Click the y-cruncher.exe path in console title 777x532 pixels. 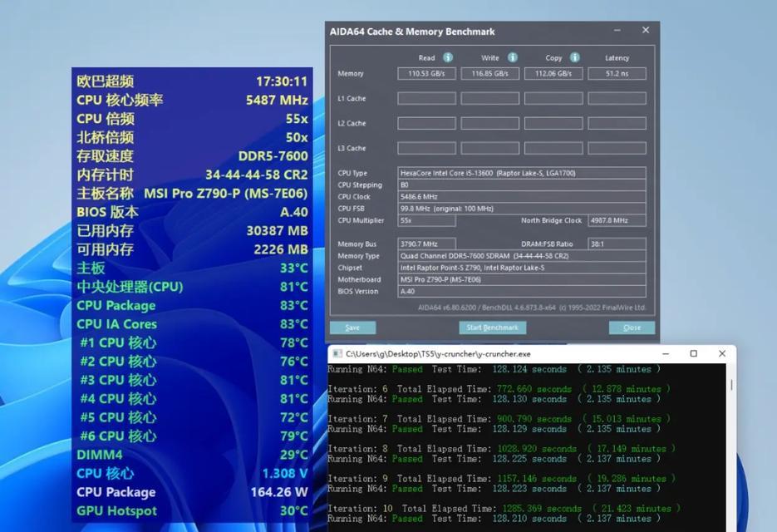(x=438, y=354)
